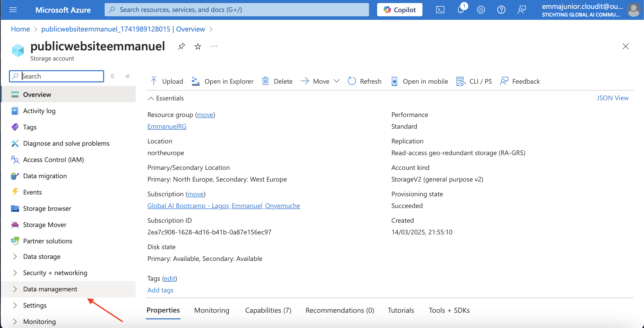The height and width of the screenshot is (328, 644).
Task: Refresh the overview page
Action: coord(365,81)
